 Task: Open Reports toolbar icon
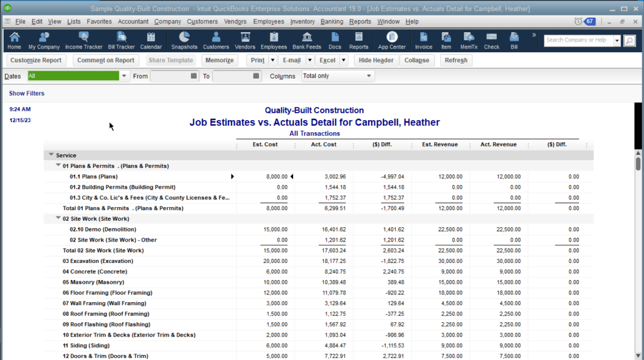pos(358,41)
